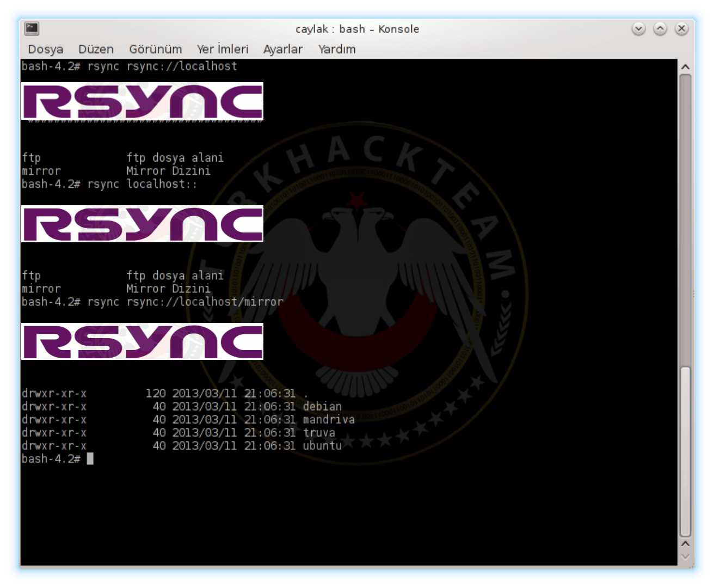714x588 pixels.
Task: Open the Yer İmleri menu
Action: point(222,49)
